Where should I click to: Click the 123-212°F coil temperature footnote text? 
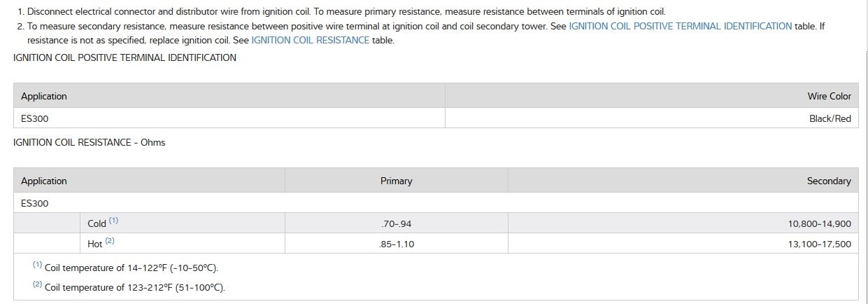click(x=134, y=287)
